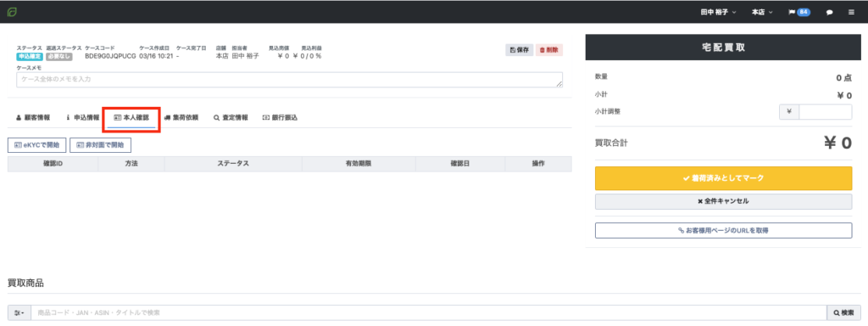Click the 操作 column header
The height and width of the screenshot is (326, 868).
(538, 164)
